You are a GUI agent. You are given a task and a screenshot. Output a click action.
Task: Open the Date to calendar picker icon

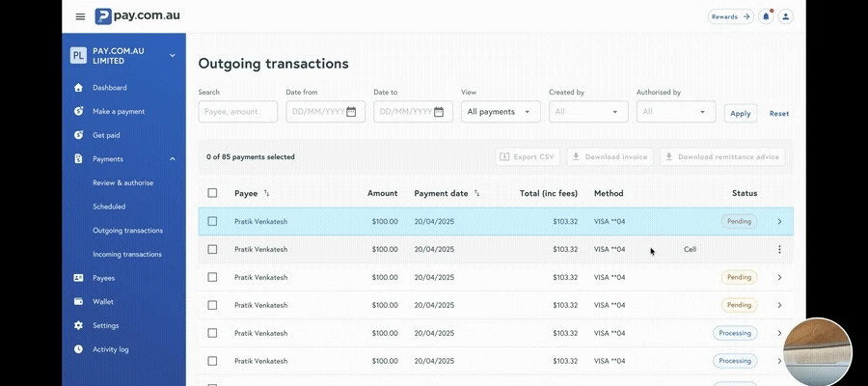[x=439, y=112]
